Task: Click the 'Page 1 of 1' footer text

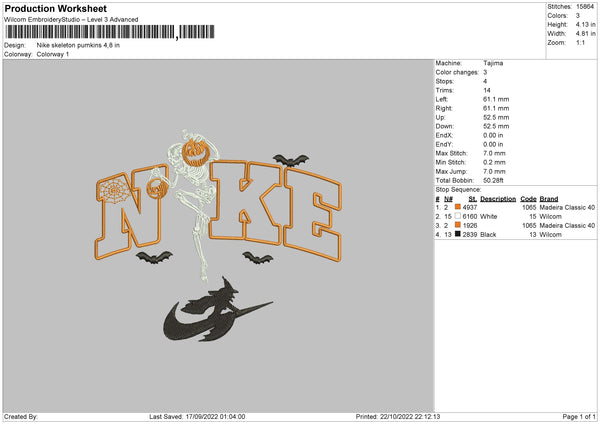Action: [579, 417]
